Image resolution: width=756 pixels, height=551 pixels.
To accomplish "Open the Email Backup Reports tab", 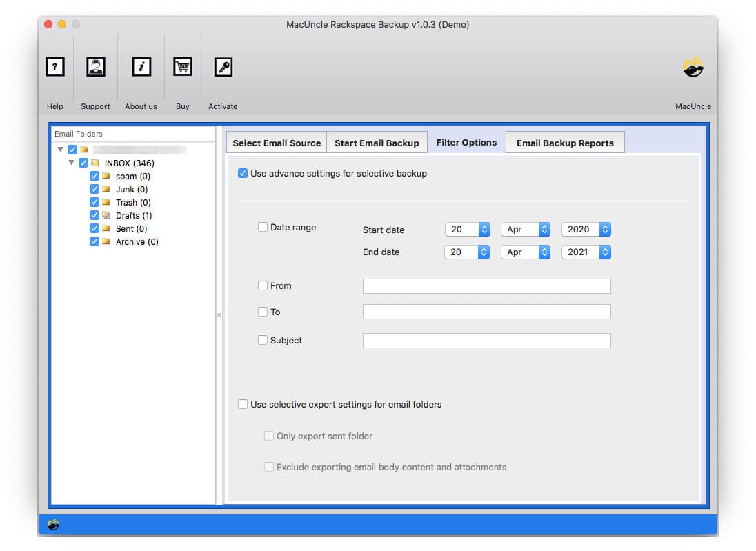I will point(565,143).
